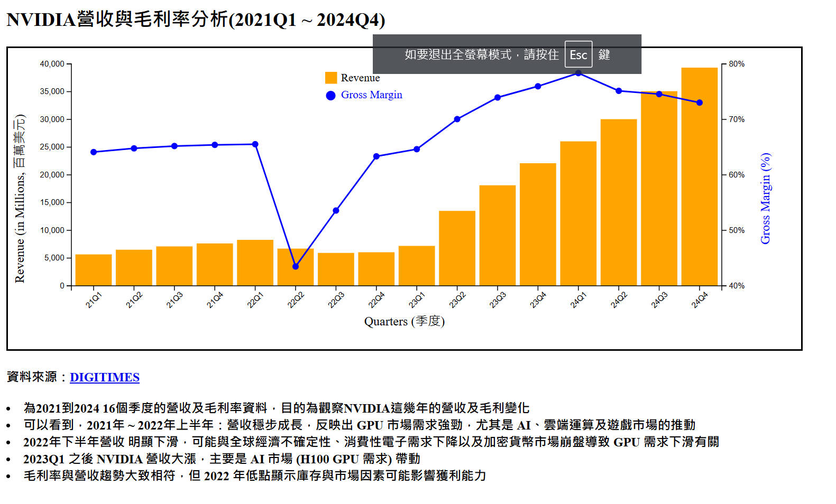Click the 20,000 revenue axis tick
Image resolution: width=836 pixels, height=504 pixels.
pyautogui.click(x=52, y=175)
